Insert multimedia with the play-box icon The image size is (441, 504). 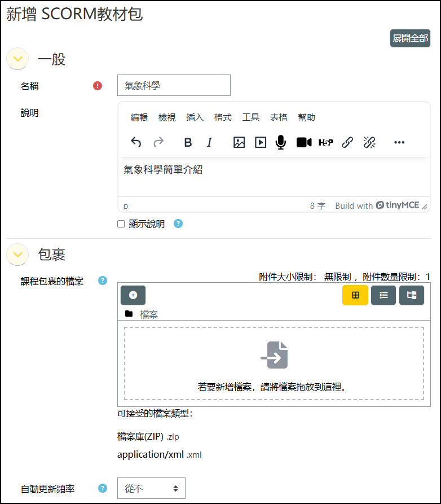tap(261, 142)
